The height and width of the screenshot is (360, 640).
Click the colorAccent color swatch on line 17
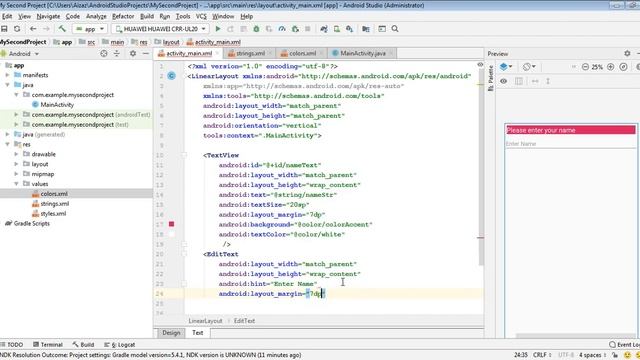click(x=171, y=224)
